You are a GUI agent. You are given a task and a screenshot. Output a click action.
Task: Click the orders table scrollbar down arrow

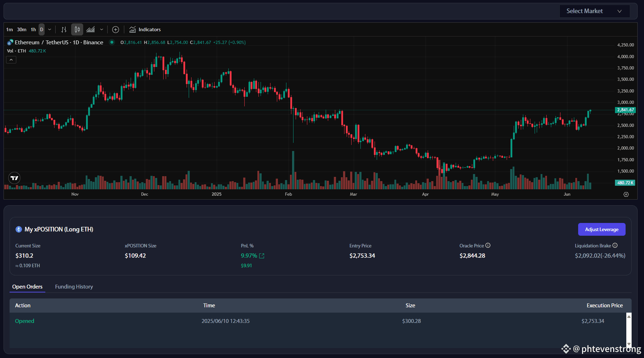(x=629, y=344)
